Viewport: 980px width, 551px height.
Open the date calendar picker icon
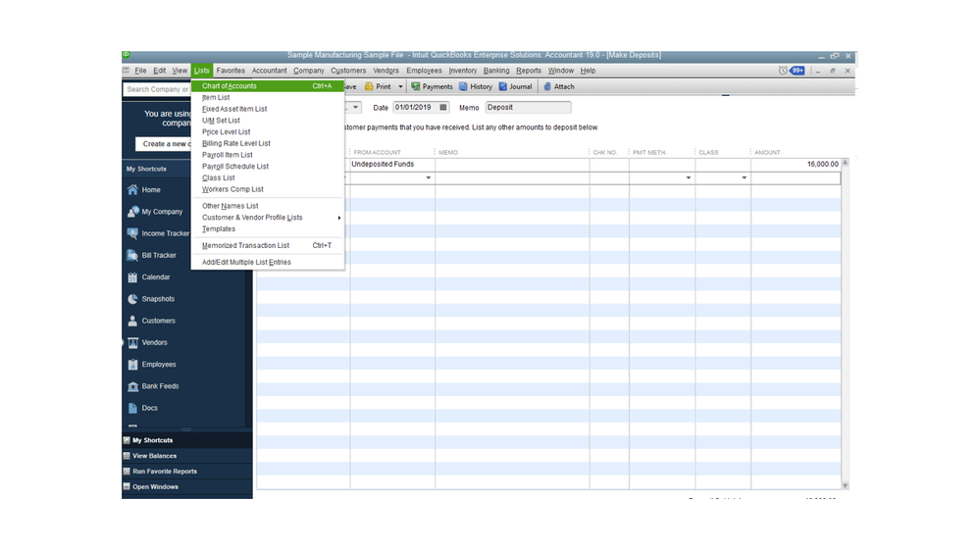(443, 108)
